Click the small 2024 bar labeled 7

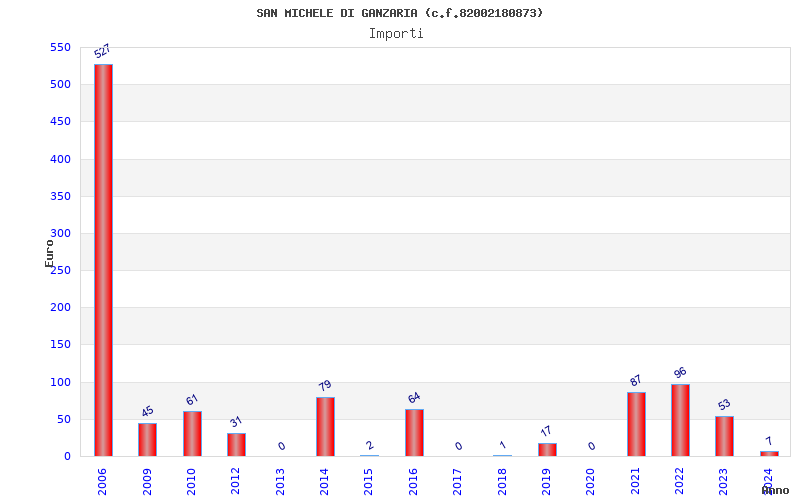coord(769,454)
